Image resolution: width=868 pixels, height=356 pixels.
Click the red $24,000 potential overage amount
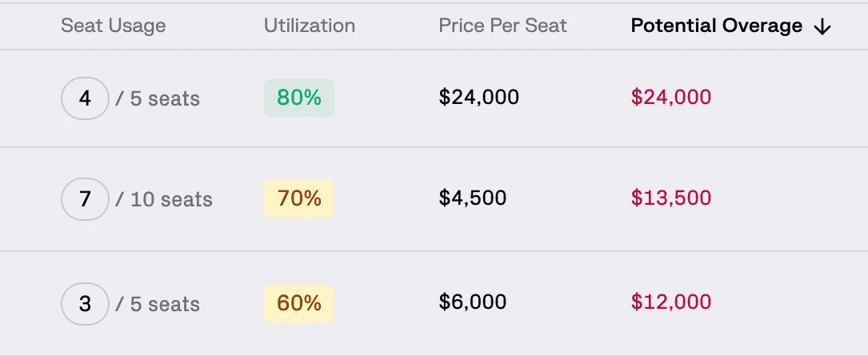670,98
